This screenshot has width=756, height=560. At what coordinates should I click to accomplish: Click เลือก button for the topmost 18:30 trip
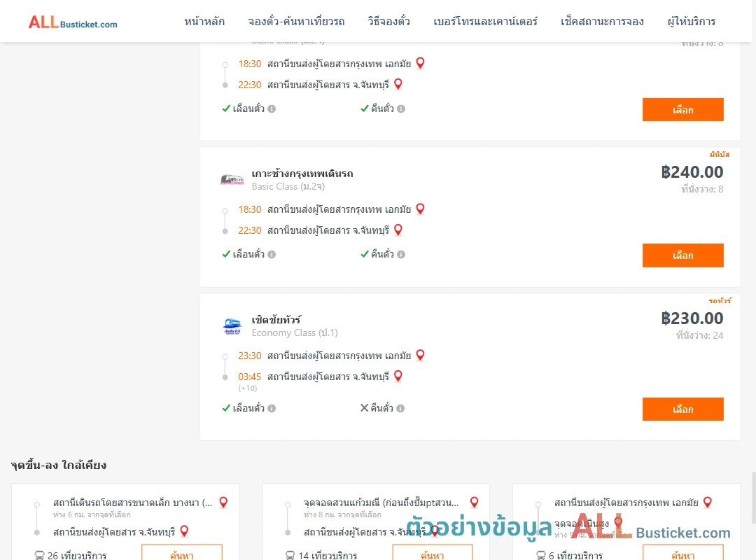[x=682, y=109]
